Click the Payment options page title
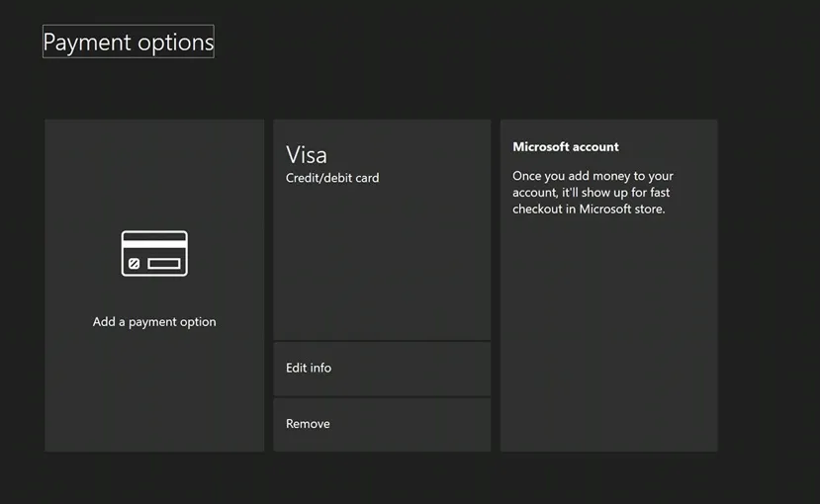Viewport: 820px width, 504px height. pyautogui.click(x=129, y=42)
